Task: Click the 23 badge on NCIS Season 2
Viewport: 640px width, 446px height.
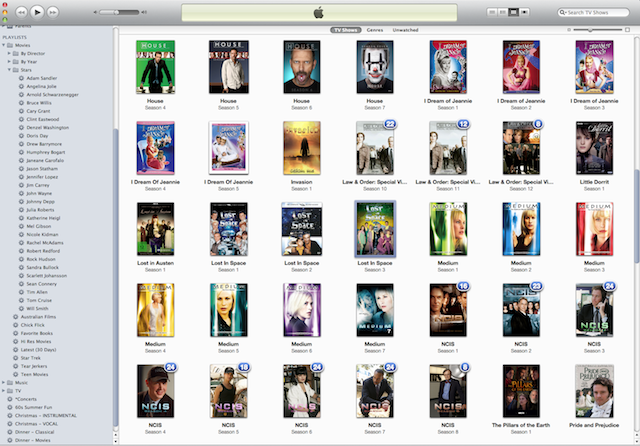Action: point(536,286)
